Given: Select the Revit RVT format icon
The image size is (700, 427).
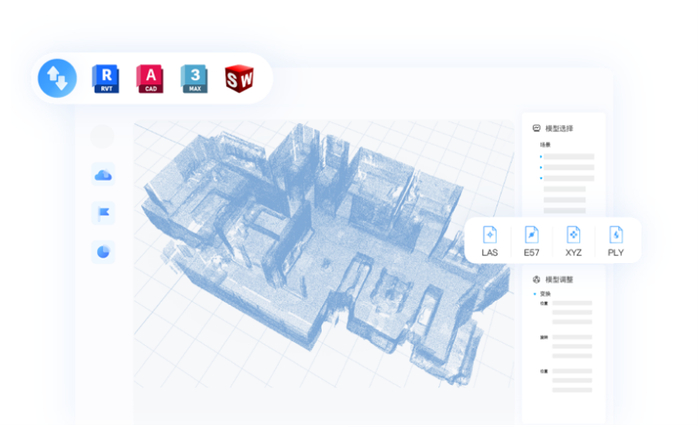Looking at the screenshot, I should pyautogui.click(x=106, y=79).
